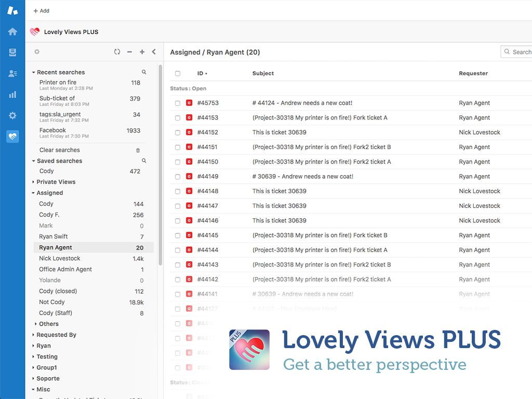This screenshot has width=532, height=399.
Task: Expand the Private Views group
Action: click(x=56, y=182)
